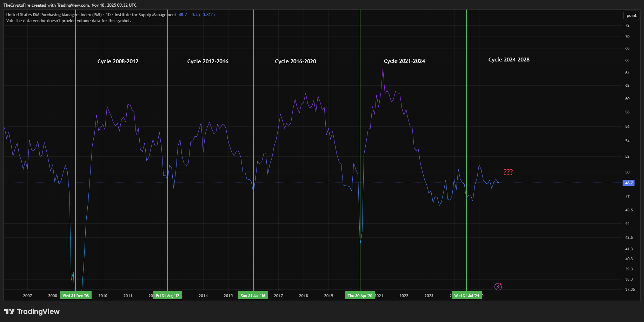
Task: Click the 72 value on the price scale
Action: pos(627,25)
